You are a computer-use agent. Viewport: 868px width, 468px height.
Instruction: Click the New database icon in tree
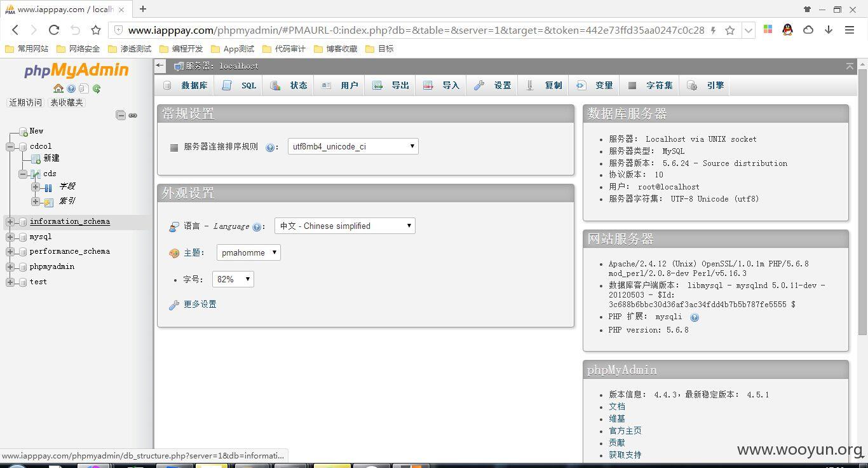[x=23, y=131]
